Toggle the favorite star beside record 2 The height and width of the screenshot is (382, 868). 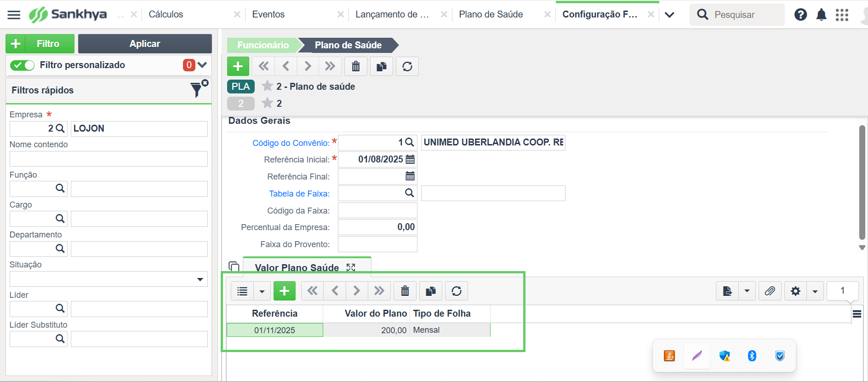[267, 103]
